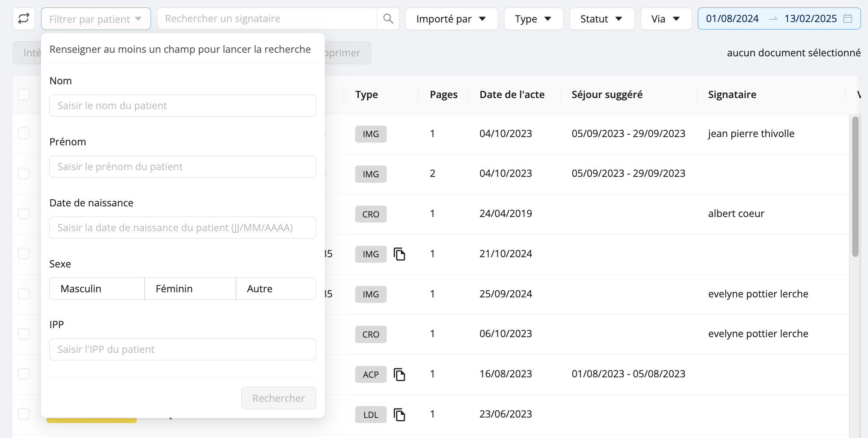Viewport: 868px width, 438px height.
Task: Open the calendar icon in date range
Action: tap(848, 19)
